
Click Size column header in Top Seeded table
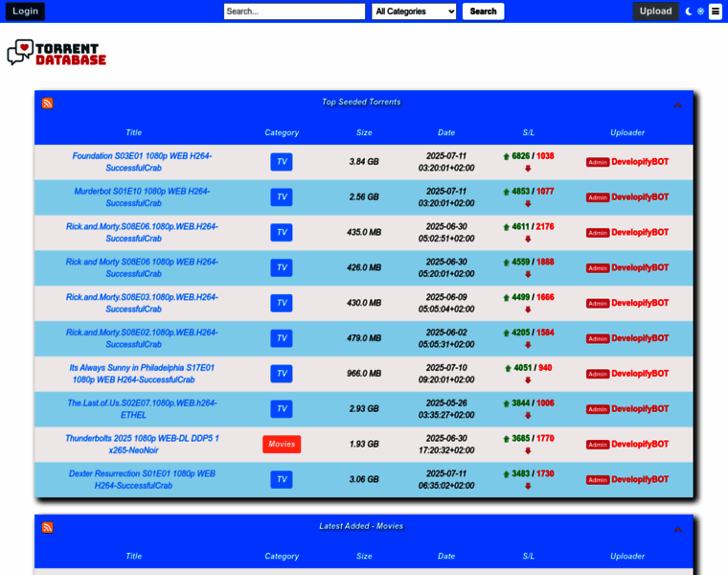click(364, 132)
